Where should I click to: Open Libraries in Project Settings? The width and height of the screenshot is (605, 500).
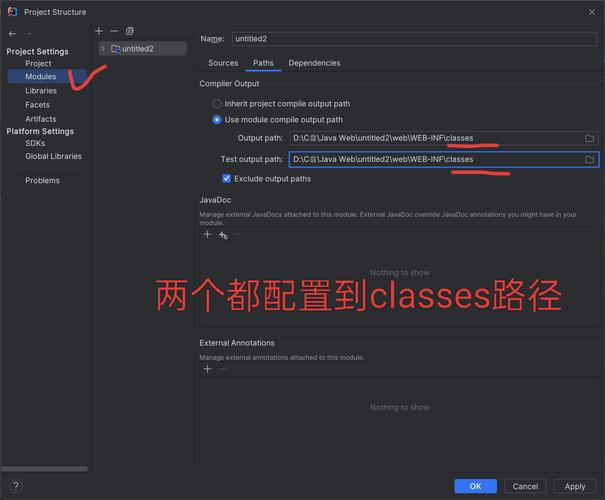(x=41, y=91)
